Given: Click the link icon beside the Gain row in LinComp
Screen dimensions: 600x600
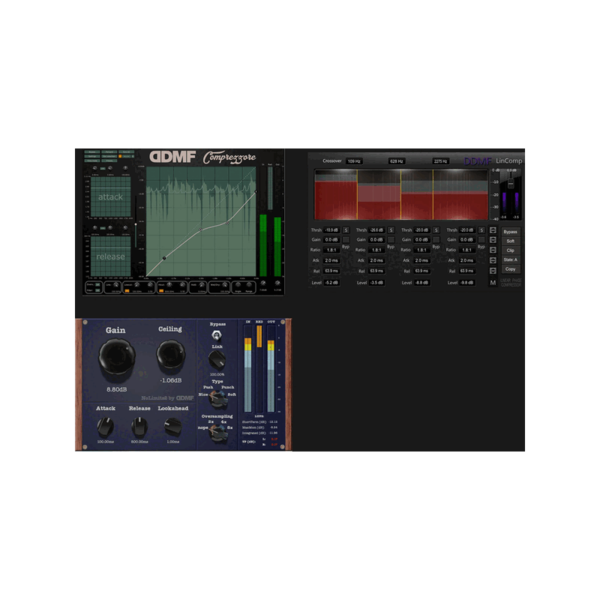Looking at the screenshot, I should (x=493, y=240).
